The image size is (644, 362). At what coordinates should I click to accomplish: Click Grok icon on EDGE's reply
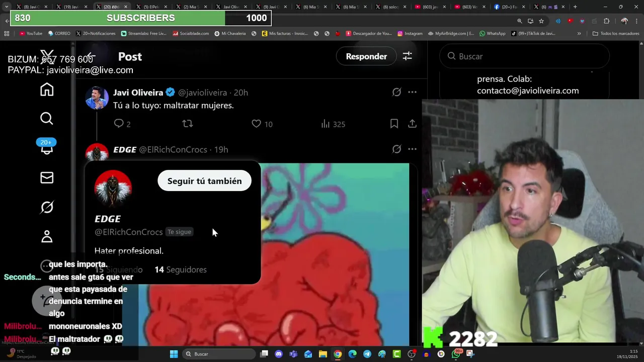coord(396,149)
